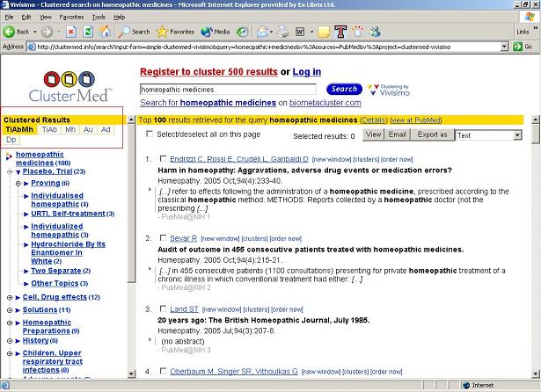Switch to the Dp clustering tab
This screenshot has height=392, width=541.
[11, 140]
